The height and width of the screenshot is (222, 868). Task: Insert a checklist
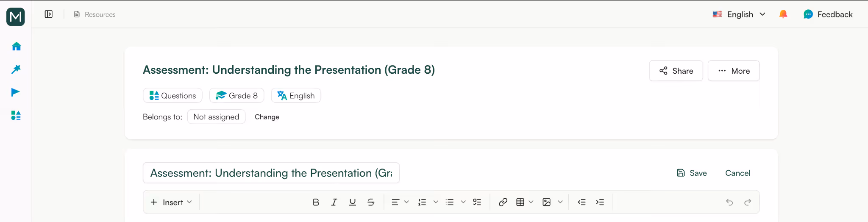pyautogui.click(x=477, y=202)
